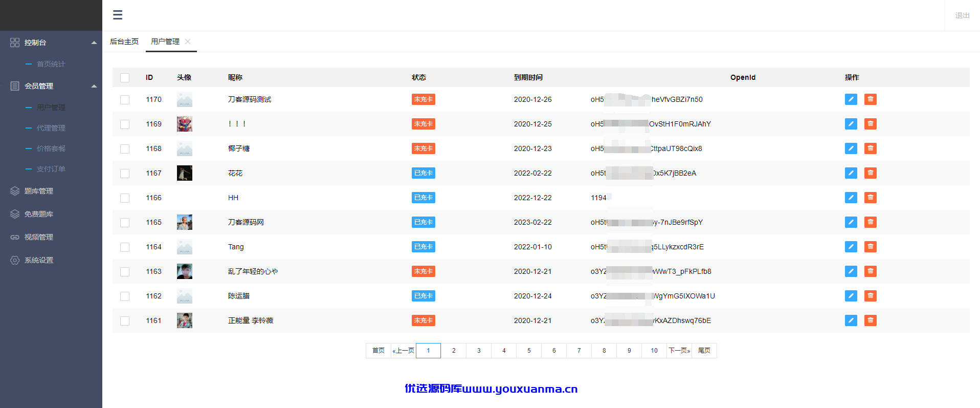Collapse the 控制台 sidebar section arrow
Image resolution: width=980 pixels, height=408 pixels.
(94, 42)
